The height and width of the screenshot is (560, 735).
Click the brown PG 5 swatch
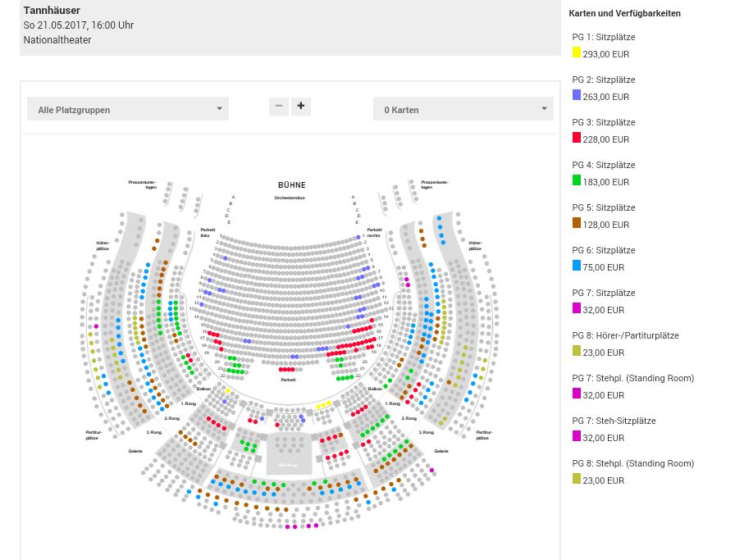click(x=577, y=222)
